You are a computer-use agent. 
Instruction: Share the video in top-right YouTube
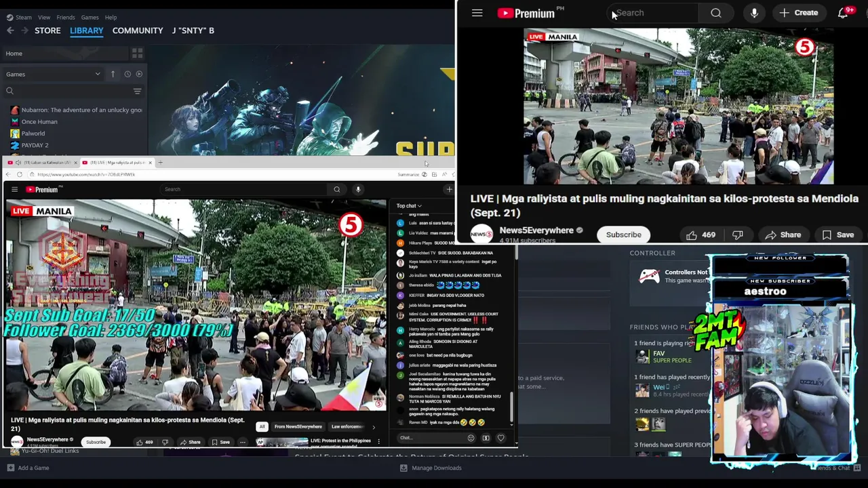pyautogui.click(x=783, y=235)
